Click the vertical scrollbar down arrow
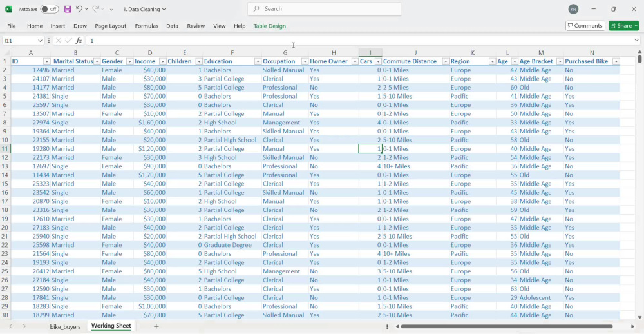The height and width of the screenshot is (334, 644). (640, 317)
